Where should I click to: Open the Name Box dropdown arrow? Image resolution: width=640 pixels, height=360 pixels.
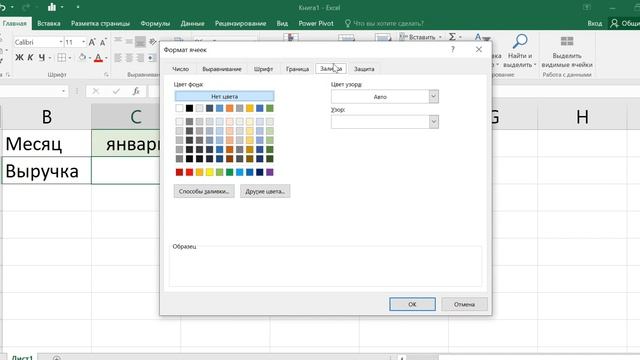pyautogui.click(x=63, y=91)
